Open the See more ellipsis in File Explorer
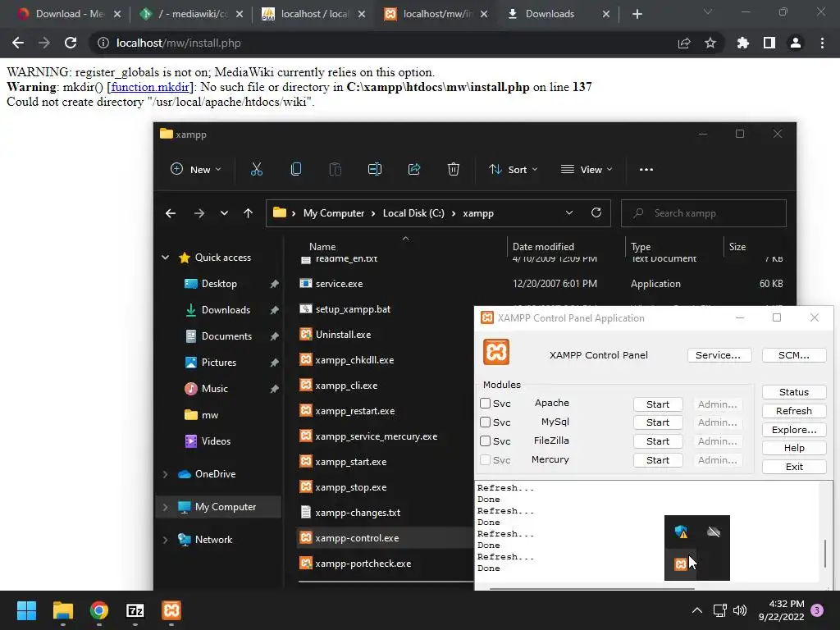This screenshot has height=630, width=840. (x=646, y=169)
